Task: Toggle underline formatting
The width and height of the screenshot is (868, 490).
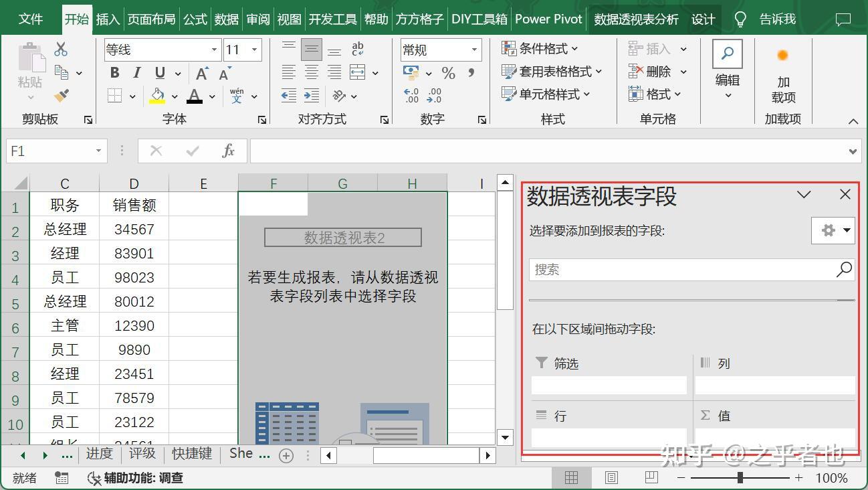Action: click(159, 72)
